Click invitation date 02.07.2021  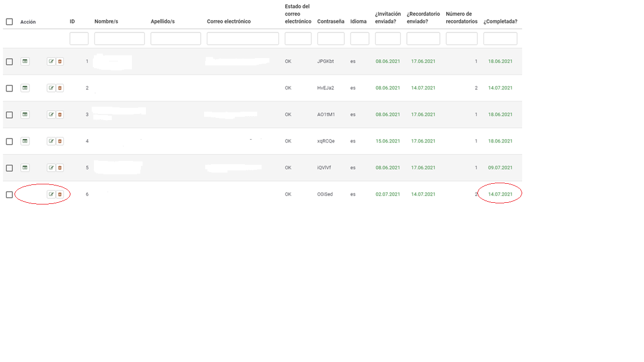point(388,194)
